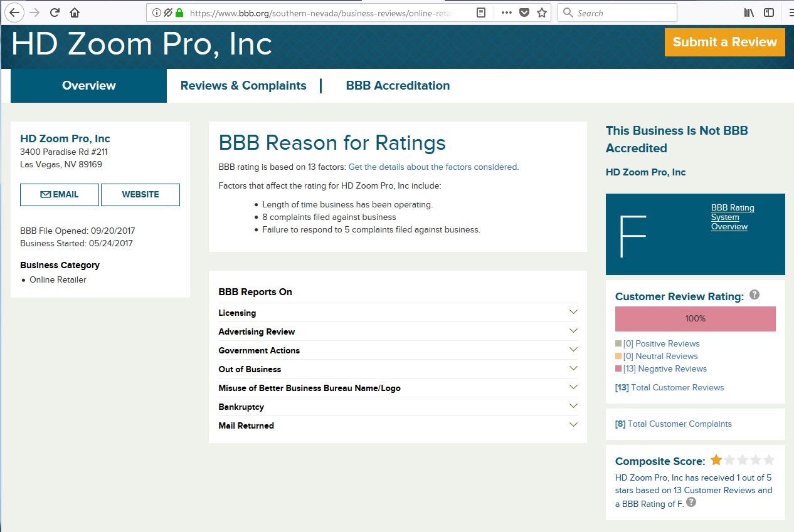Open 'Get the details about the factors considered' link
Image resolution: width=794 pixels, height=532 pixels.
(433, 167)
